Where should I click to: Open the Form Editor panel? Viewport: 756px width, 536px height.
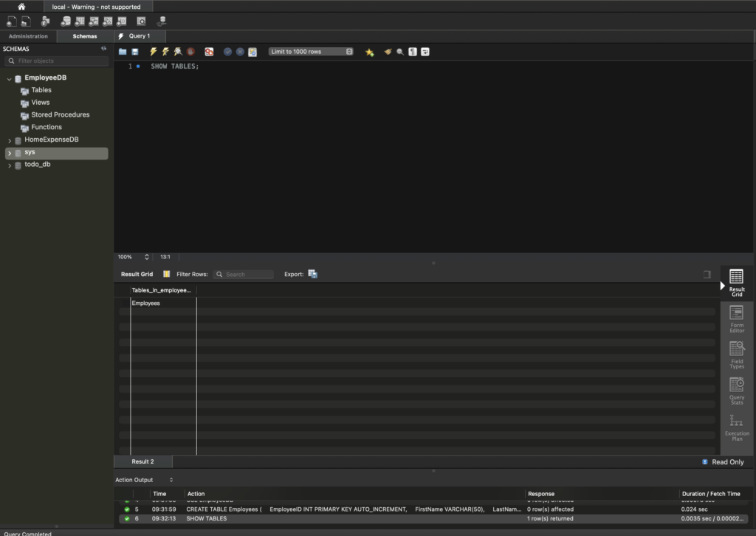(x=736, y=319)
